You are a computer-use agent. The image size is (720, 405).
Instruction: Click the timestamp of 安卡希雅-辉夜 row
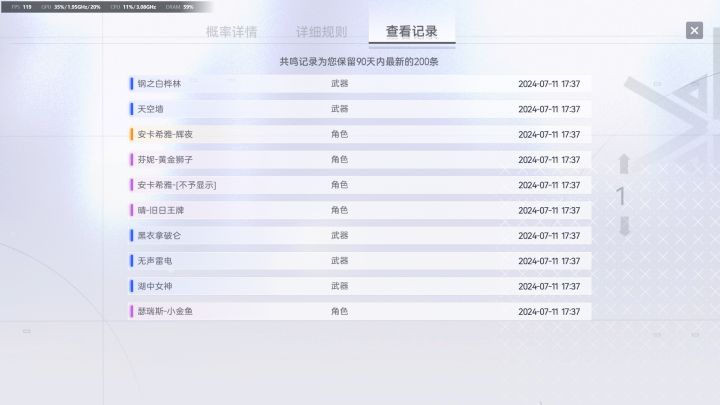click(x=549, y=135)
